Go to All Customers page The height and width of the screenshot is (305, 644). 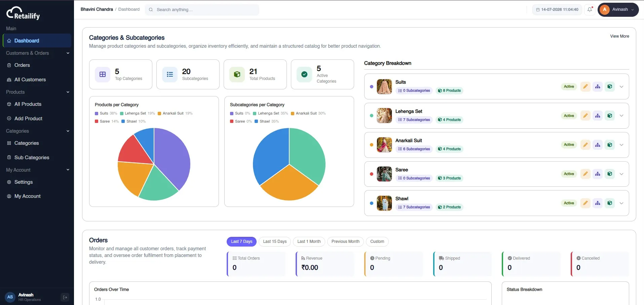[37, 80]
